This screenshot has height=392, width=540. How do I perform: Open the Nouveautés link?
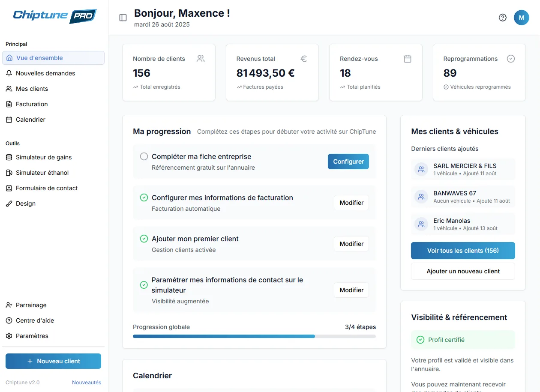(87, 382)
